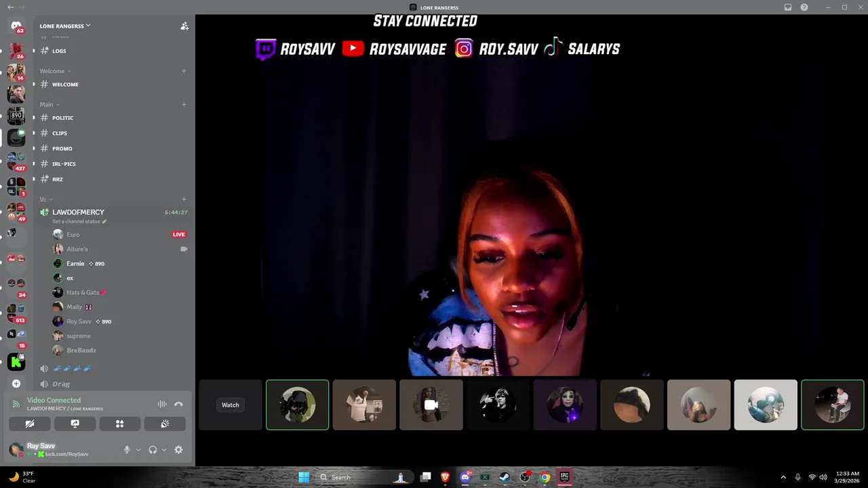
Task: Collapse the Welcome category
Action: click(x=55, y=71)
